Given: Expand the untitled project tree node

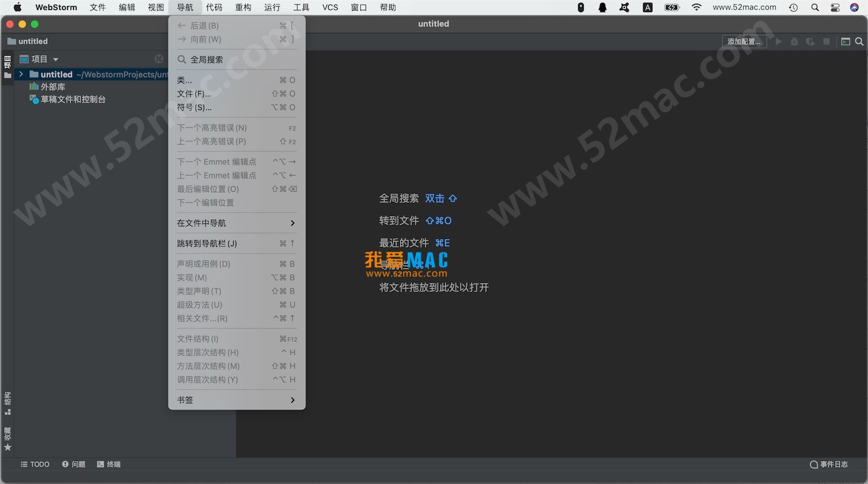Looking at the screenshot, I should click(x=21, y=74).
